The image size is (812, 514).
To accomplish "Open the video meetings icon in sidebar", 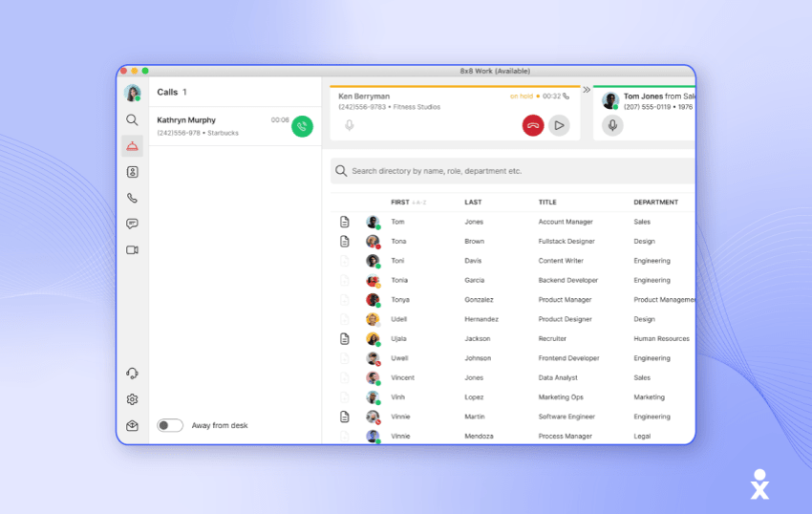I will 132,249.
